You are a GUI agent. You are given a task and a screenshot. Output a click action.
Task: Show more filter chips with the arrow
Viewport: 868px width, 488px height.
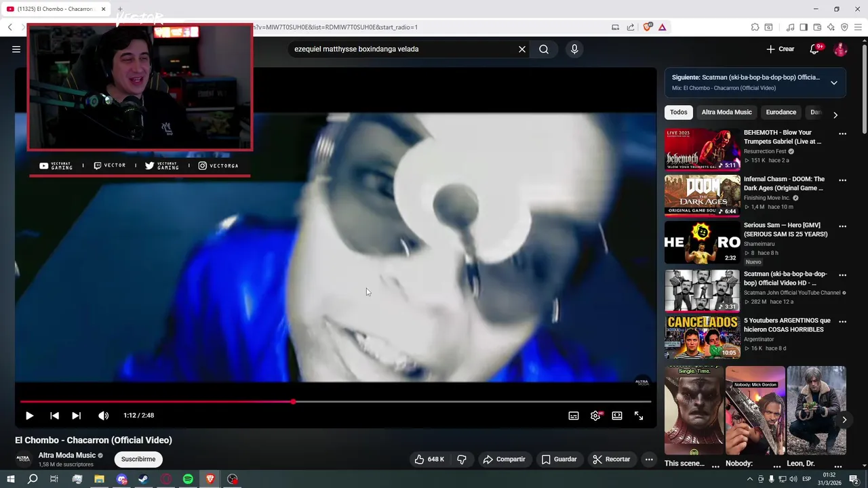coord(835,115)
